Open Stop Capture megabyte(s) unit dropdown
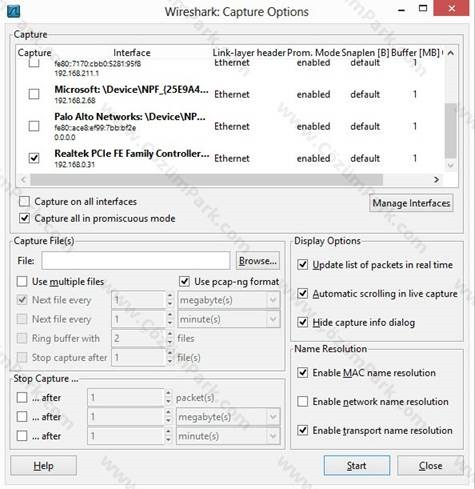 click(x=228, y=417)
